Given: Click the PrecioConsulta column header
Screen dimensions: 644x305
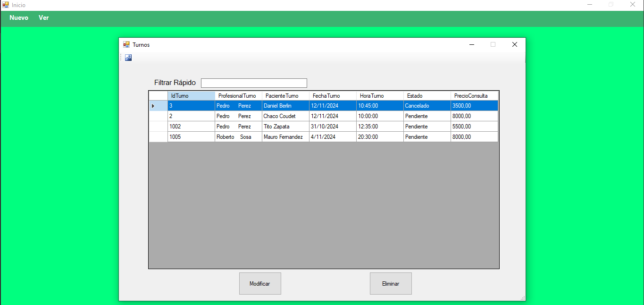Looking at the screenshot, I should point(473,96).
